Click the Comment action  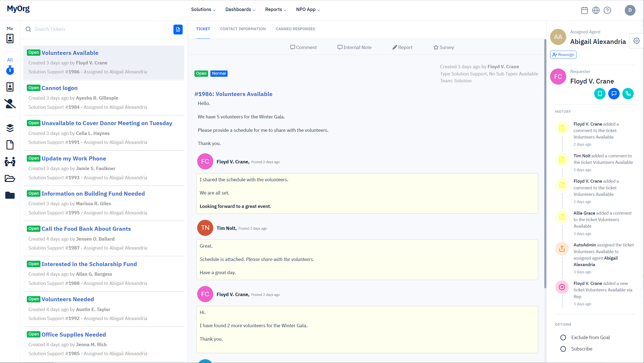pos(303,47)
